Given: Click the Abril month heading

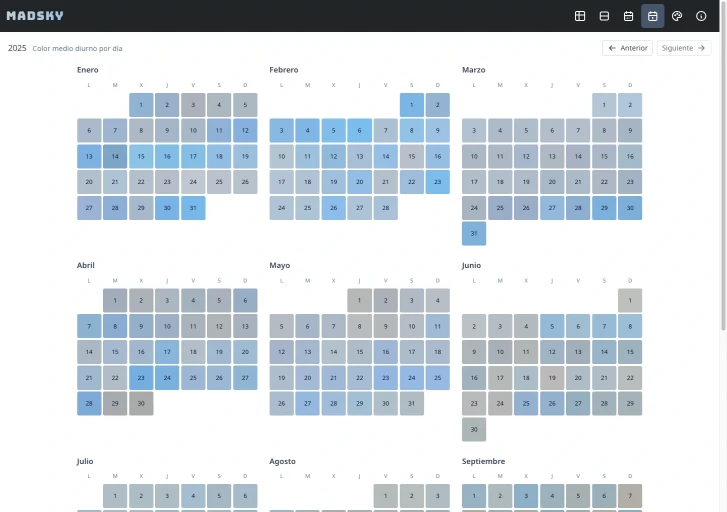Looking at the screenshot, I should 86,265.
